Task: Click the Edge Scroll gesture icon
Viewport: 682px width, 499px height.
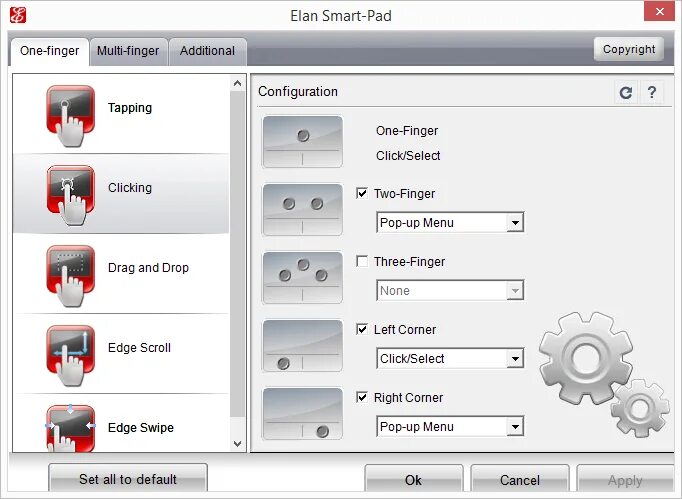Action: coord(70,355)
